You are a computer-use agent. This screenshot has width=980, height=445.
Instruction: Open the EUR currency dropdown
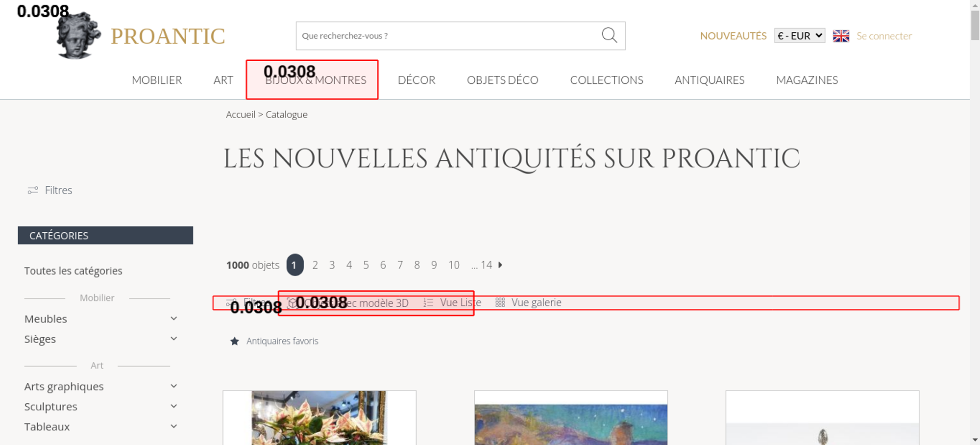pos(799,36)
